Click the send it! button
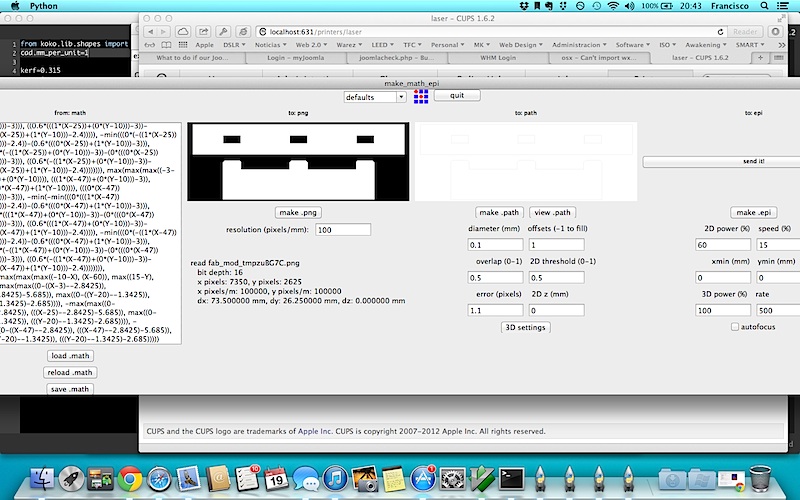Viewport: 800px width, 500px height. point(721,161)
